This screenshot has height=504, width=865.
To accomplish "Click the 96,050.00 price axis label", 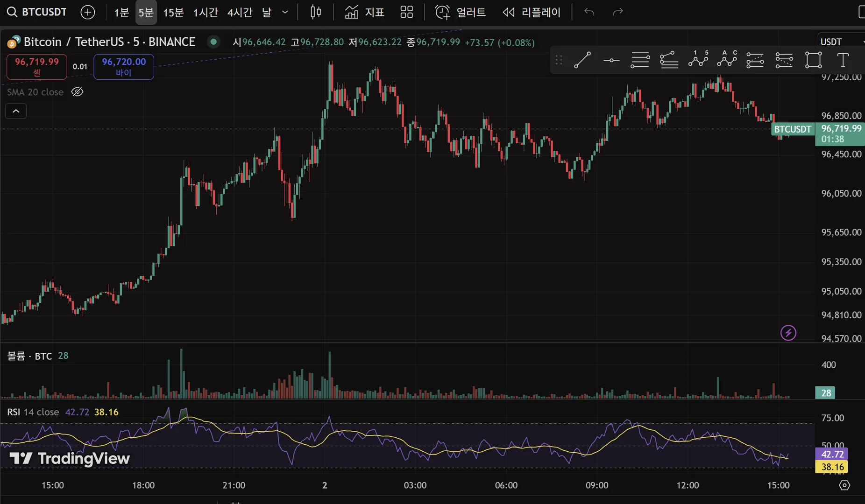I will (842, 193).
